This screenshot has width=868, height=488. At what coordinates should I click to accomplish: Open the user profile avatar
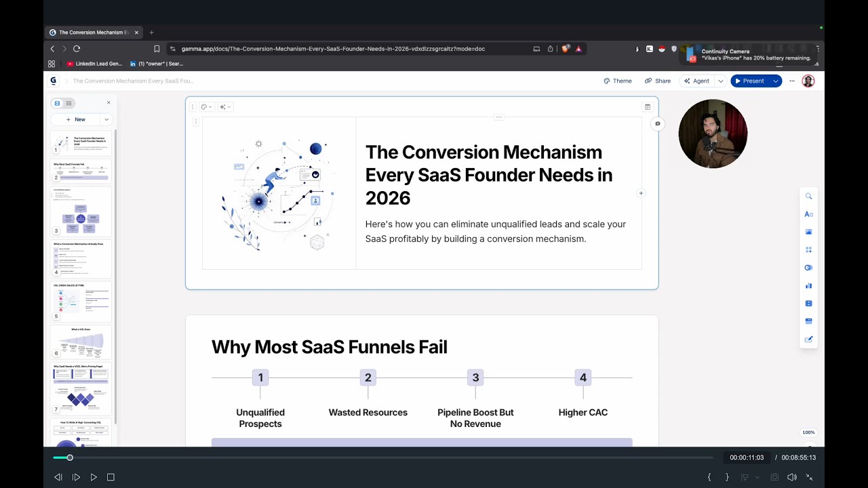808,81
